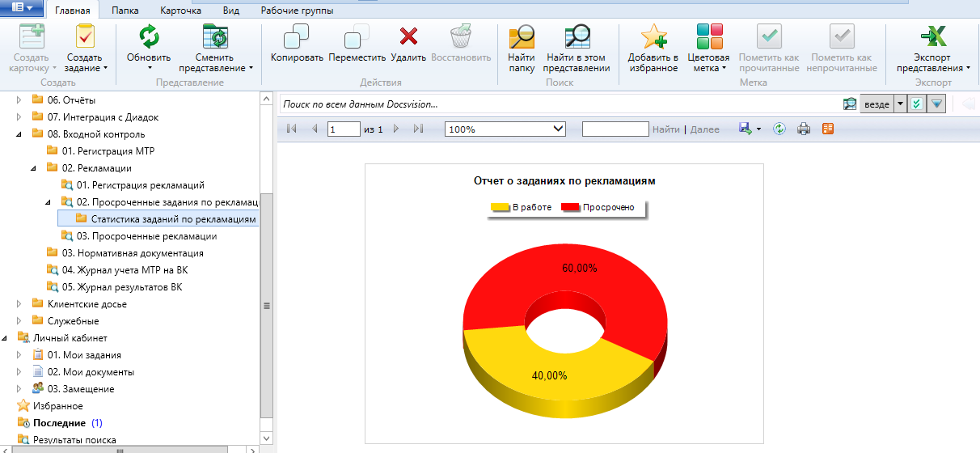Click the orange data feed icon

click(x=828, y=129)
